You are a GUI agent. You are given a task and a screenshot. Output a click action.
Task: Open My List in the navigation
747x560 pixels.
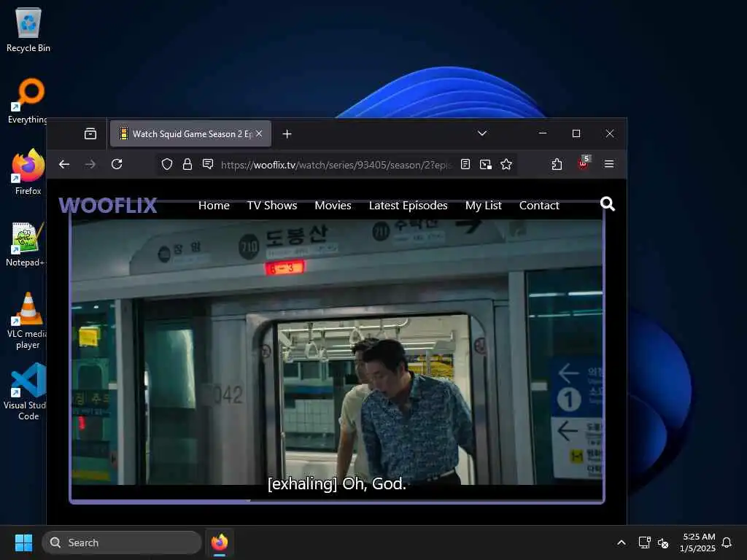pos(484,205)
